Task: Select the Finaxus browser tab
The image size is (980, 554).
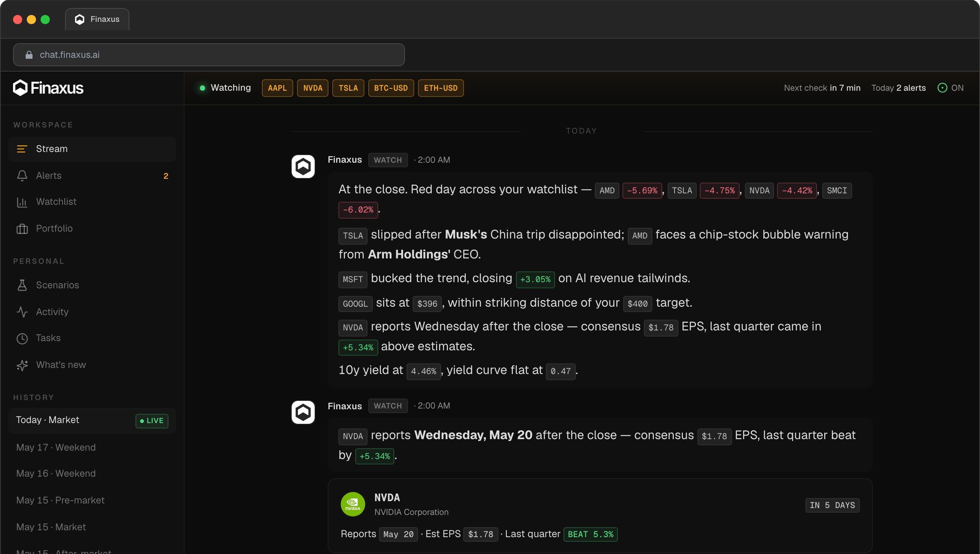Action: [x=97, y=19]
